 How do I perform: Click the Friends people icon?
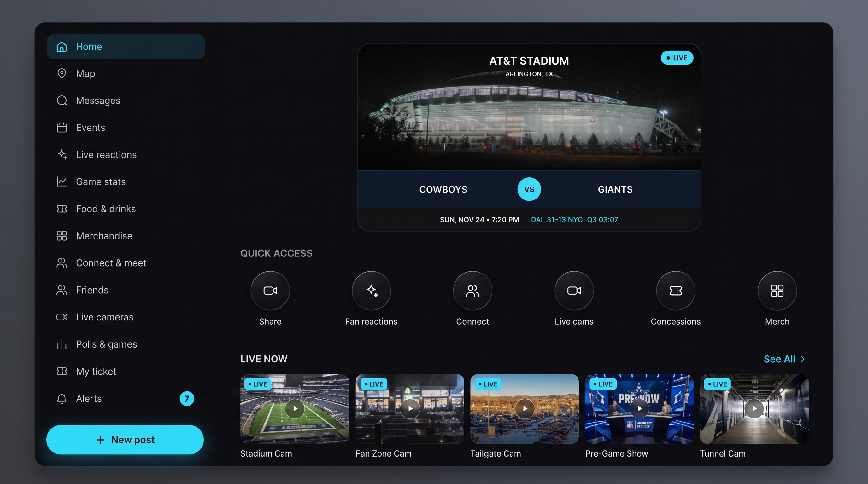tap(62, 290)
